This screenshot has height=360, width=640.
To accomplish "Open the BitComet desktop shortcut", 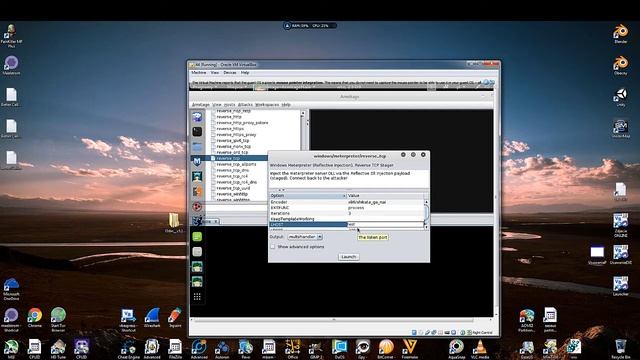I will 386,349.
